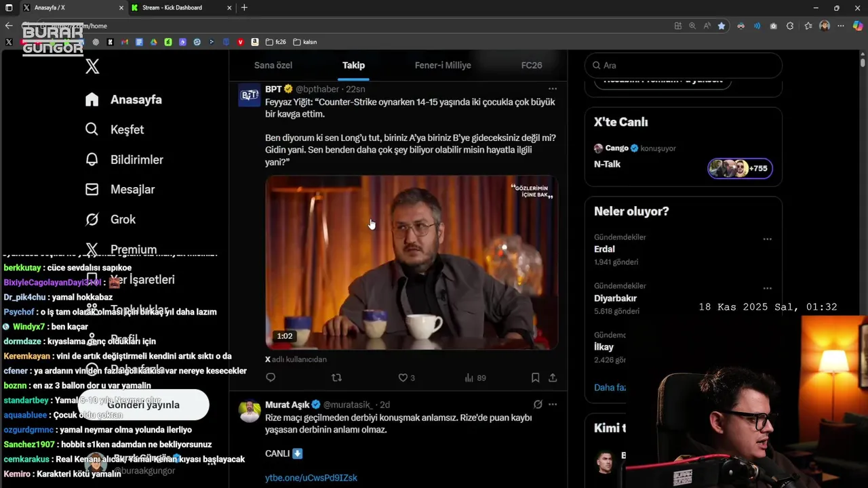Open the Premium sidebar item

point(121,249)
